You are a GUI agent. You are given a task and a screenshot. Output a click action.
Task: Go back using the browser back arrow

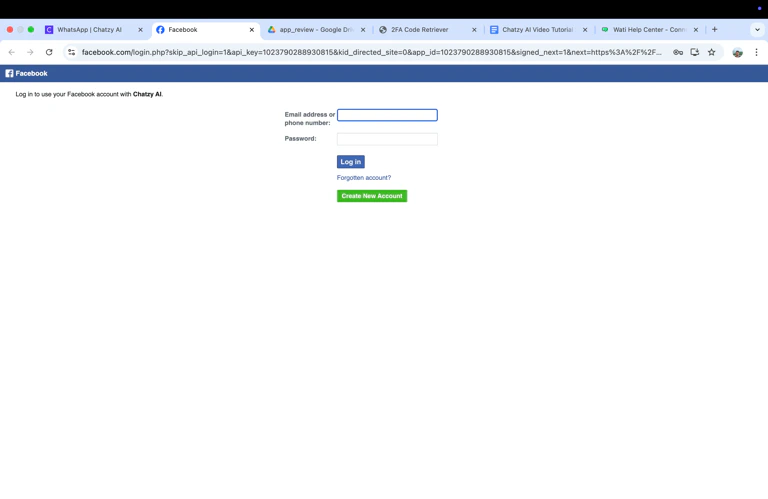click(x=12, y=52)
